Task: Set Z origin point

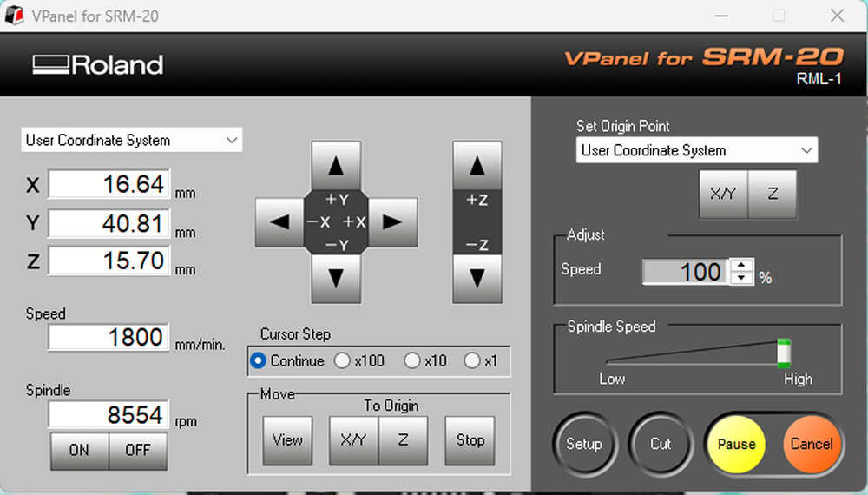Action: [773, 194]
